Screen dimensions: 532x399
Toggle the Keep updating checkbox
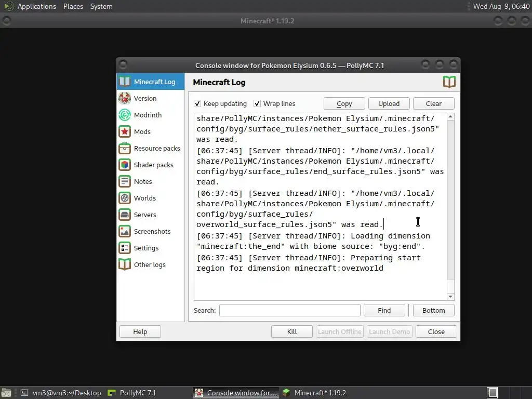(x=197, y=103)
